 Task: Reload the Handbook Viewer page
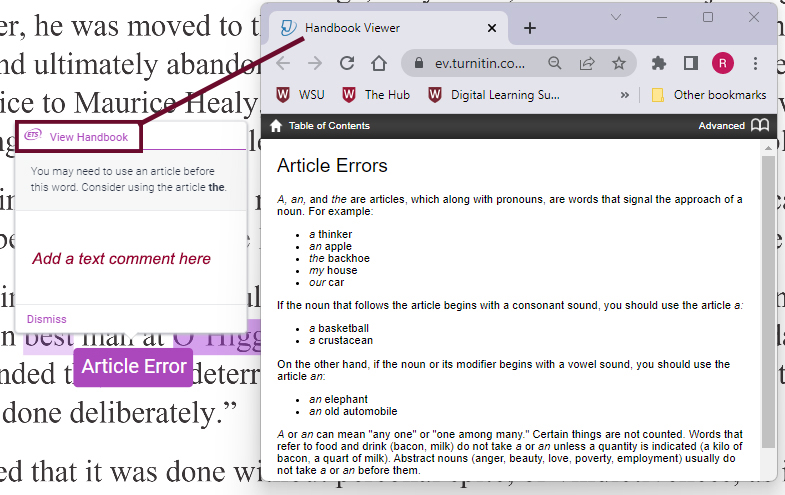[347, 63]
